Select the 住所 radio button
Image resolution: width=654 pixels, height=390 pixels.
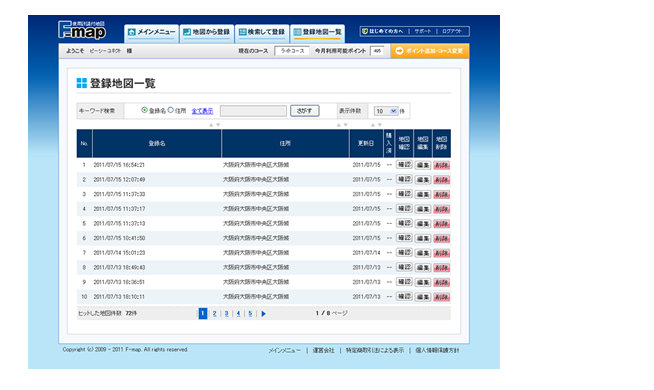[171, 110]
